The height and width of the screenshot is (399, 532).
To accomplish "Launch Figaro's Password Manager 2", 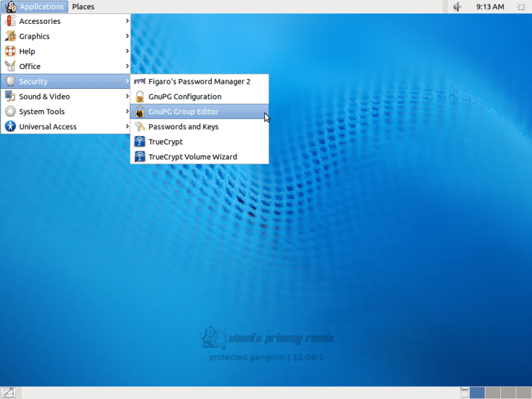I will (199, 82).
